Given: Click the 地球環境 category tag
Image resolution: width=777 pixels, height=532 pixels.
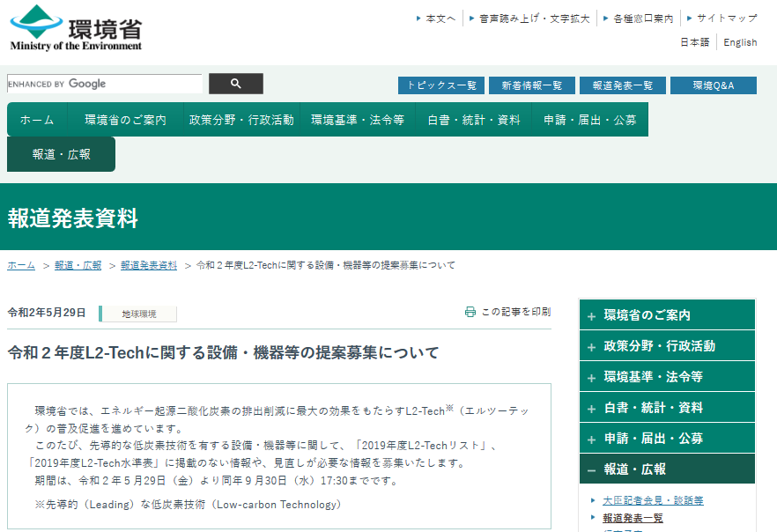Looking at the screenshot, I should tap(139, 314).
